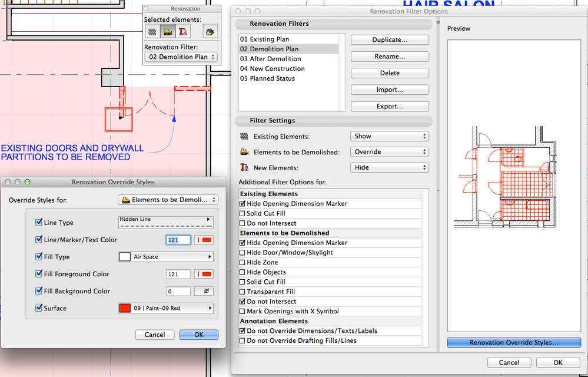Uncheck the Line Type override checkbox
The width and height of the screenshot is (588, 377).
(x=39, y=223)
